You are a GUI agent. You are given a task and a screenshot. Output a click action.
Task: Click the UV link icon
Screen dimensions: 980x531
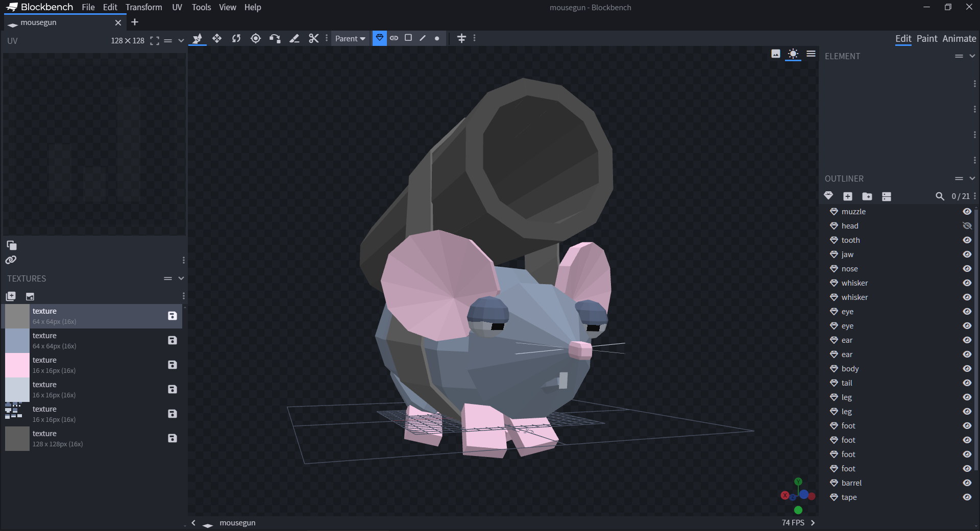click(11, 260)
